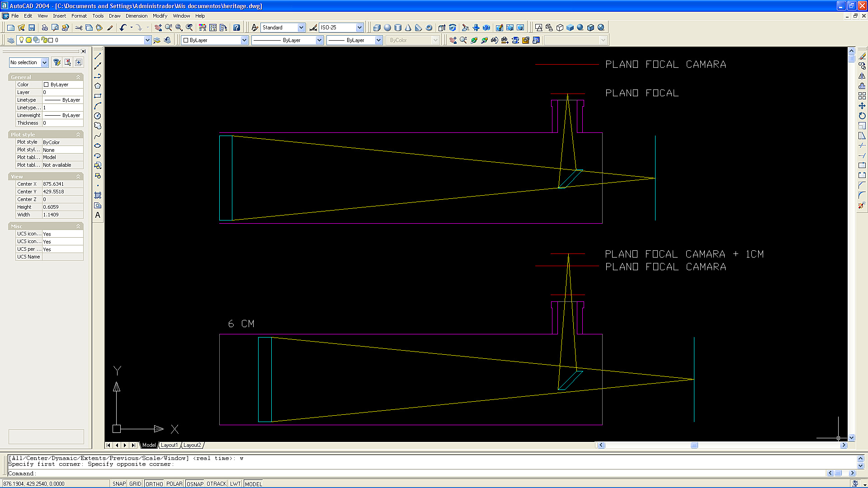Create a Cone solid
Screen dimensions: 868x488
click(408, 28)
